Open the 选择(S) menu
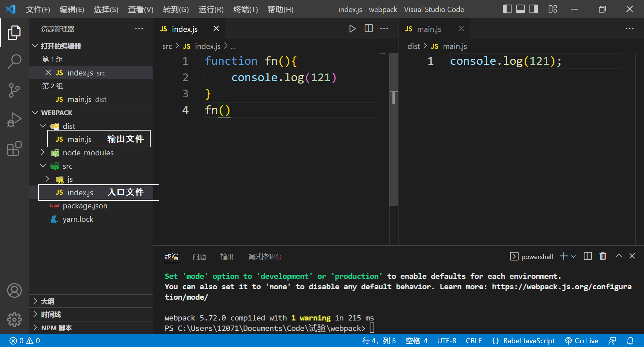 click(106, 9)
